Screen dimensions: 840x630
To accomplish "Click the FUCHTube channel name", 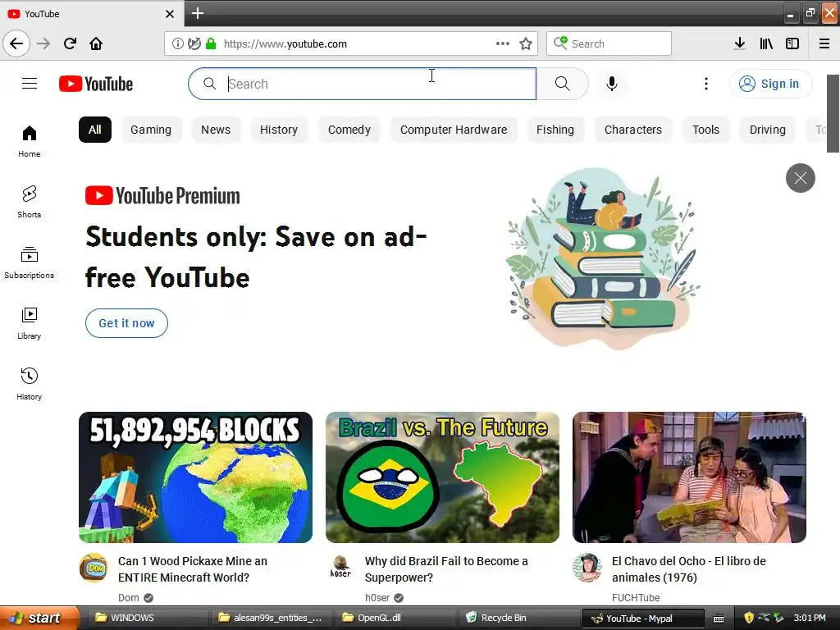I will coord(636,597).
